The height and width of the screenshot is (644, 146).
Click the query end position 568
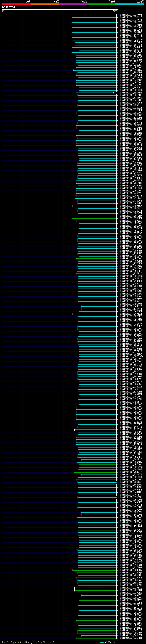point(115,11)
